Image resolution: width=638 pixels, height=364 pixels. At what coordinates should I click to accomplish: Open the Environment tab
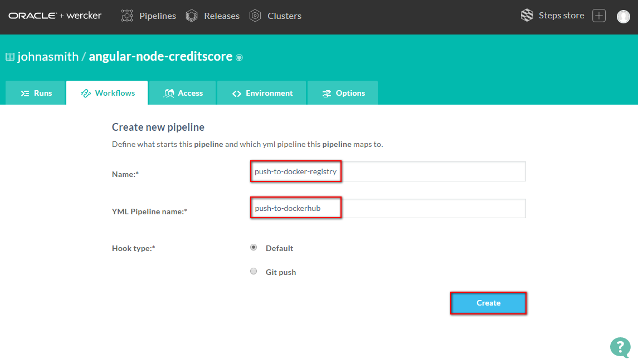262,93
